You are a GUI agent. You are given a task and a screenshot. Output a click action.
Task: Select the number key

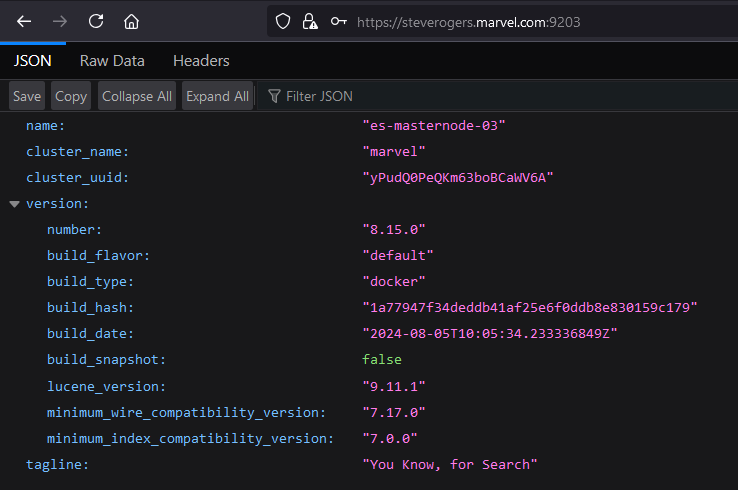74,230
